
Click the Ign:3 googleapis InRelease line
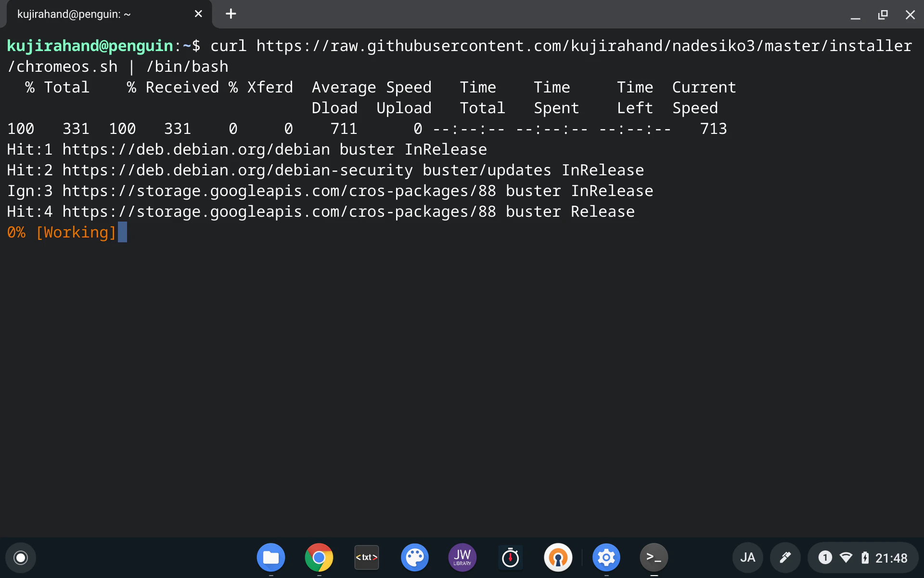(x=330, y=191)
